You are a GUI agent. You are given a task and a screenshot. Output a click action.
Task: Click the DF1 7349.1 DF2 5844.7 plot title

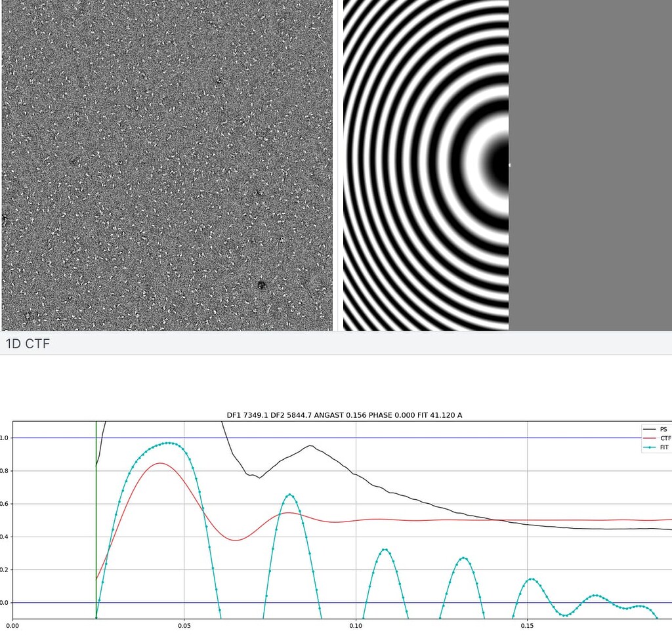(344, 415)
